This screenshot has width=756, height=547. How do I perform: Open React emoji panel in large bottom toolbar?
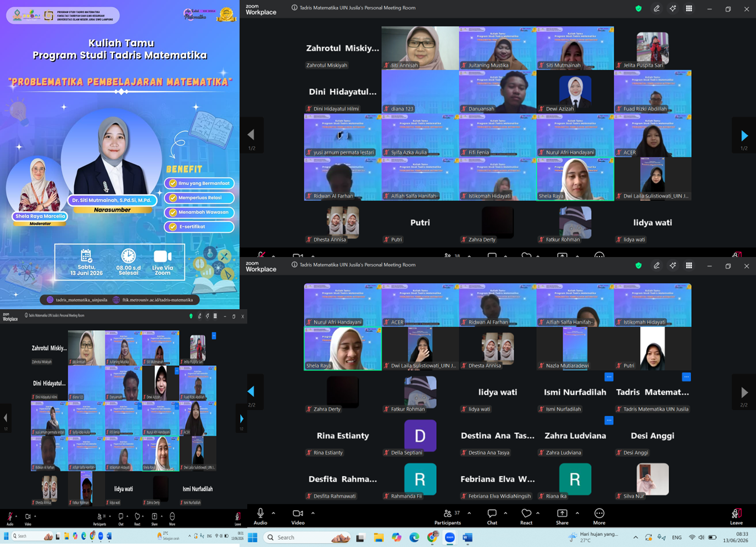pyautogui.click(x=526, y=516)
